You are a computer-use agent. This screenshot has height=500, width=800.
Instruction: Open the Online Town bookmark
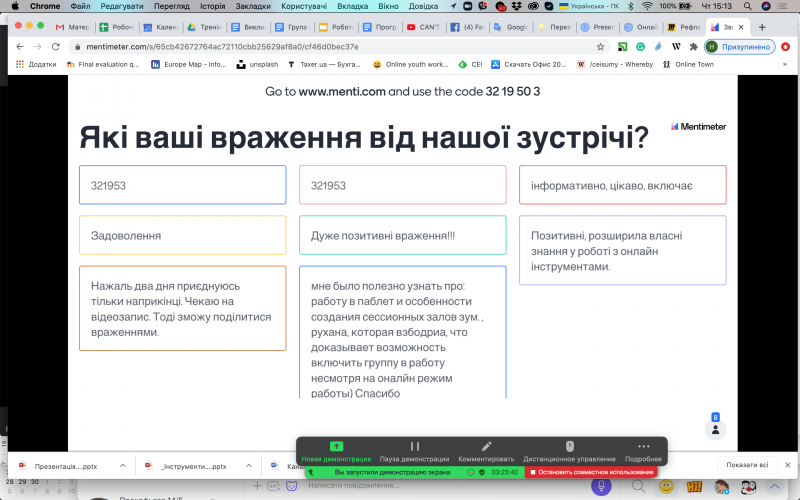688,64
